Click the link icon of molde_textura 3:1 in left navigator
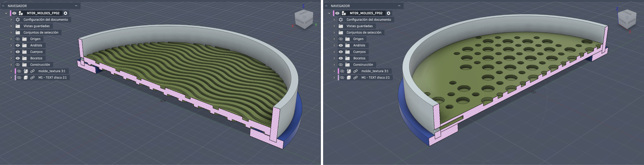The width and height of the screenshot is (644, 165). (x=32, y=71)
